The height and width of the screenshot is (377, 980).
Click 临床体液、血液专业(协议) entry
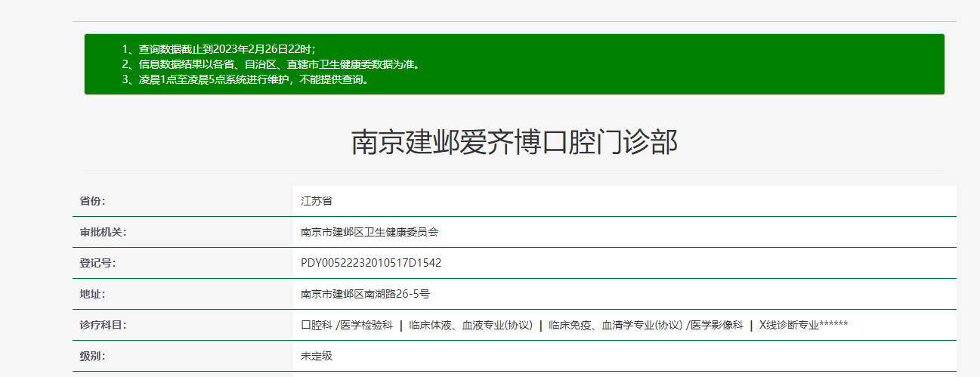point(470,325)
